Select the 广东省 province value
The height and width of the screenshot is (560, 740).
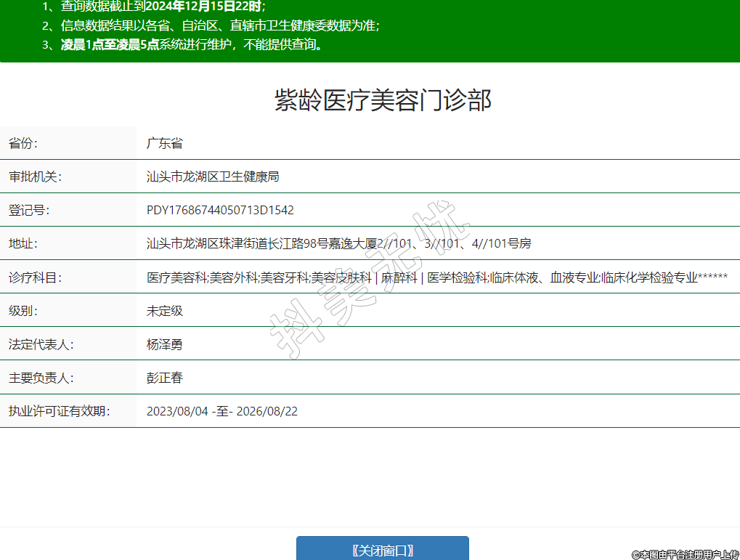(x=165, y=143)
